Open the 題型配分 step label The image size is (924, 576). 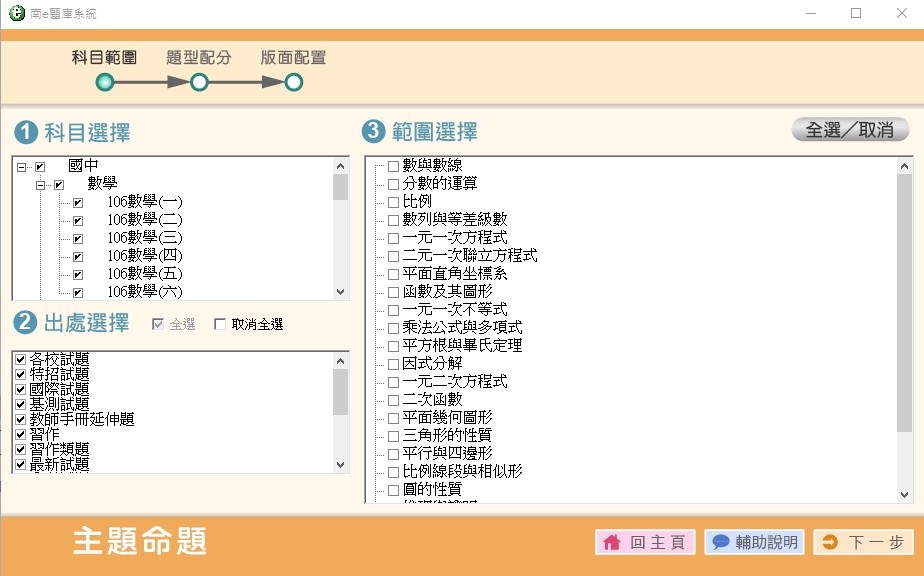(x=198, y=57)
